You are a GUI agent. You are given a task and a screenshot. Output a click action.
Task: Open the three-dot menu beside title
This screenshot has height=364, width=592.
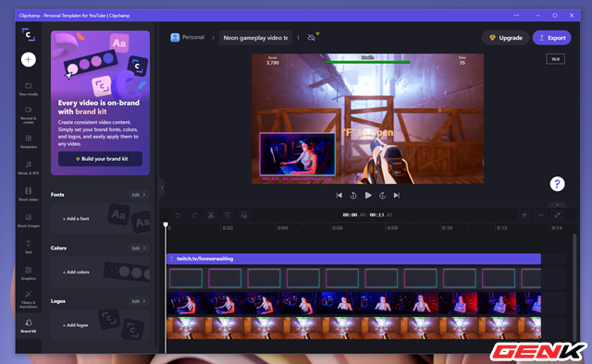click(x=298, y=38)
